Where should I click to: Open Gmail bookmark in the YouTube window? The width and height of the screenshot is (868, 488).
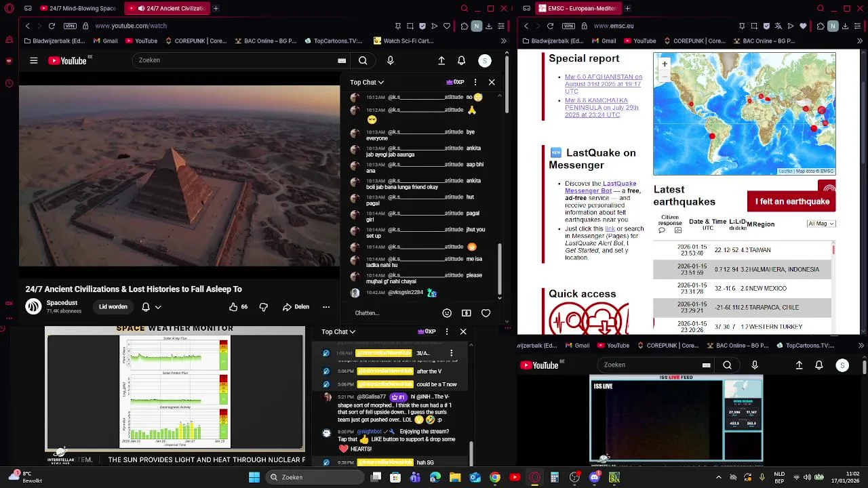coord(105,41)
